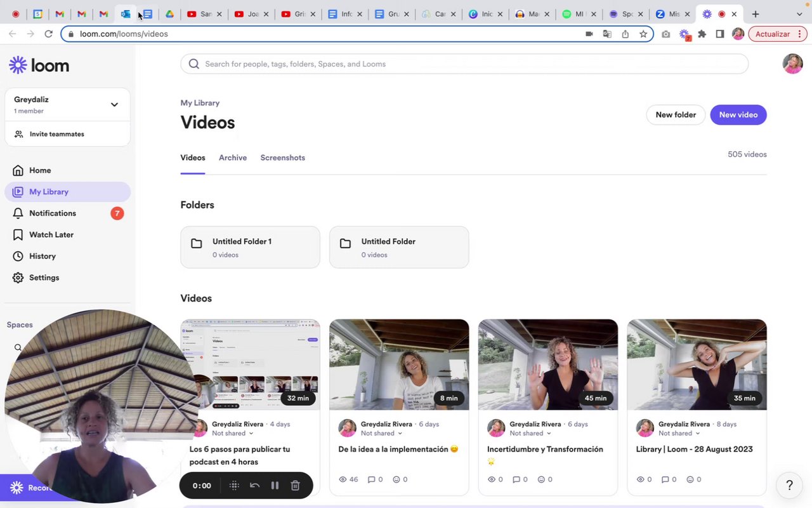The height and width of the screenshot is (508, 812).
Task: Click the video title Incertidumbre y Transformación
Action: click(545, 450)
